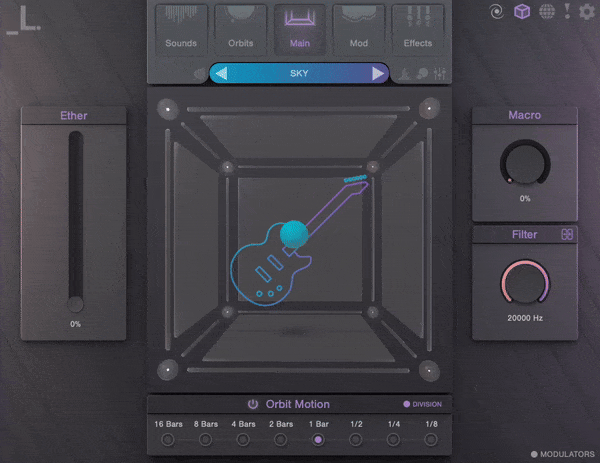Click the logo in the top-left corner

[23, 20]
